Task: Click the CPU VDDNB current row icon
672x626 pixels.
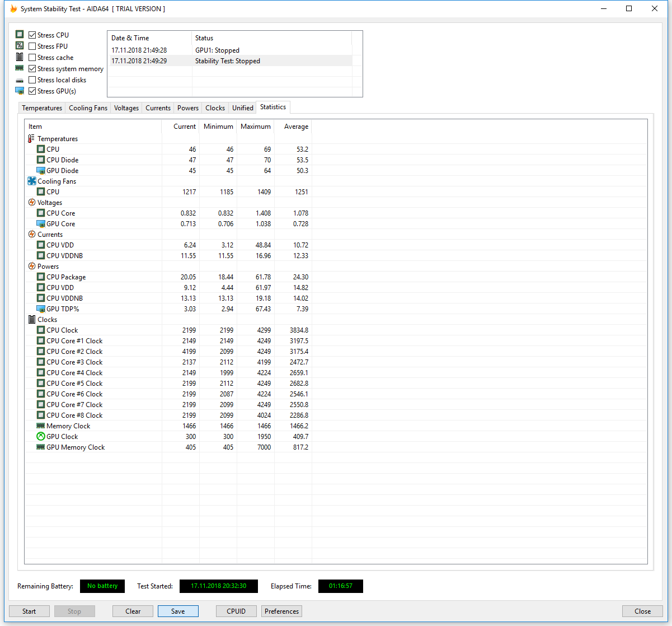Action: [40, 255]
